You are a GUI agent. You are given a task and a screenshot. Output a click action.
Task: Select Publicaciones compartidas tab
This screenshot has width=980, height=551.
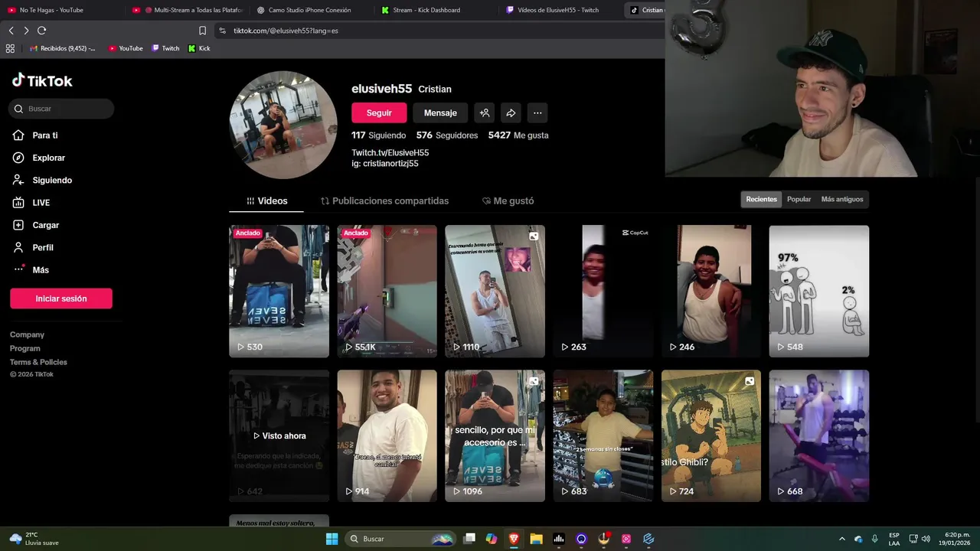click(x=384, y=201)
